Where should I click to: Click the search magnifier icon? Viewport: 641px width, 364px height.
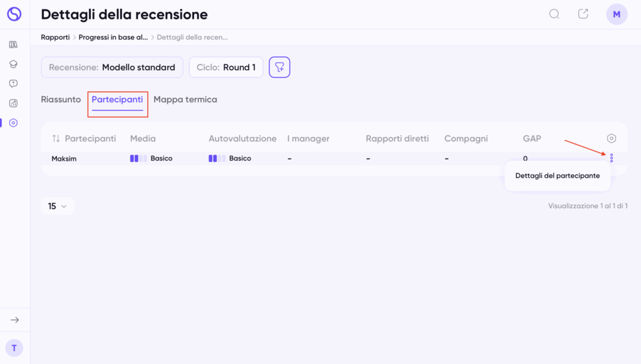(554, 14)
